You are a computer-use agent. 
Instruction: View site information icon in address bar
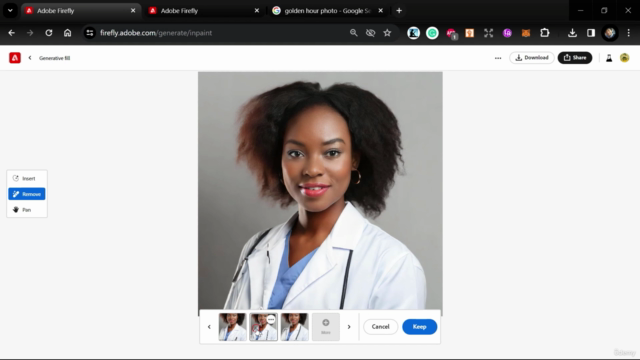pos(90,33)
